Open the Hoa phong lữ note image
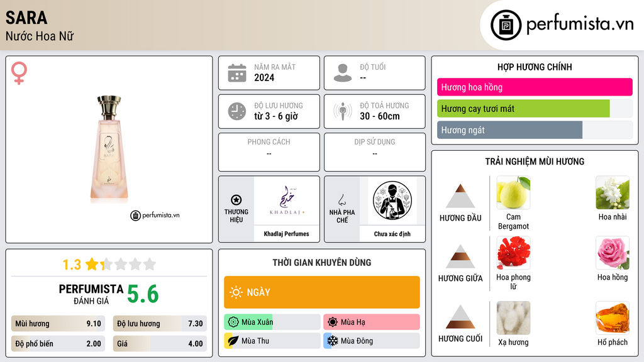 [513, 253]
